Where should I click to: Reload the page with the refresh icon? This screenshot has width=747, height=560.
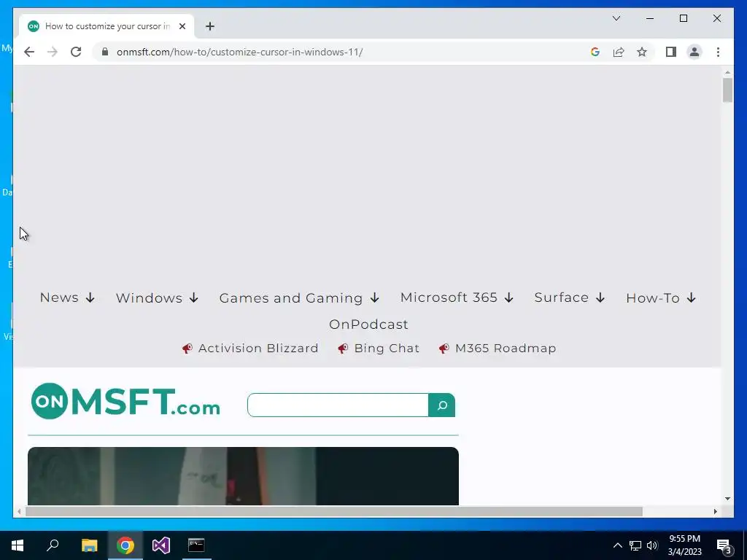[76, 52]
